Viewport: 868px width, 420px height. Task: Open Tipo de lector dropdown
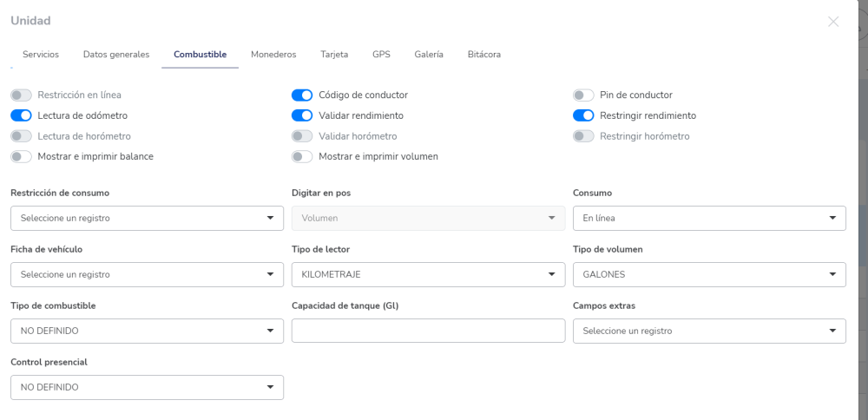pos(428,275)
